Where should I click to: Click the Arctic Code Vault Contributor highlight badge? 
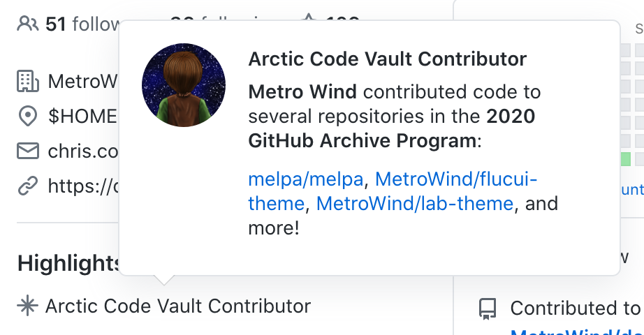point(177,306)
